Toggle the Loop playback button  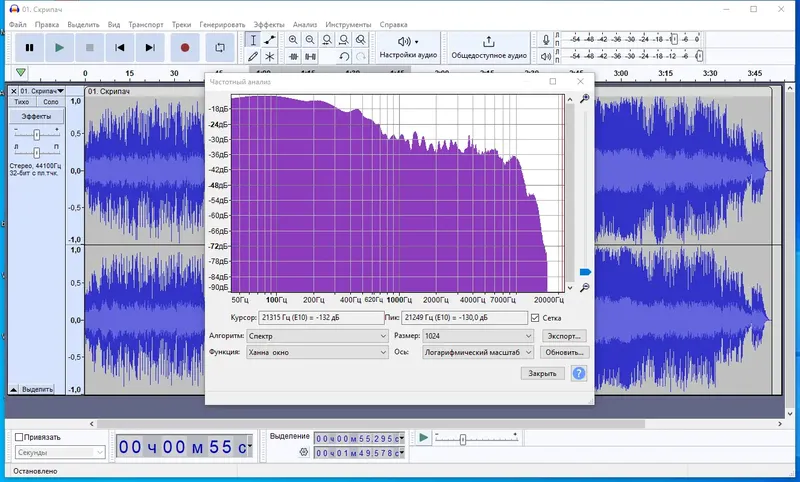pyautogui.click(x=220, y=47)
